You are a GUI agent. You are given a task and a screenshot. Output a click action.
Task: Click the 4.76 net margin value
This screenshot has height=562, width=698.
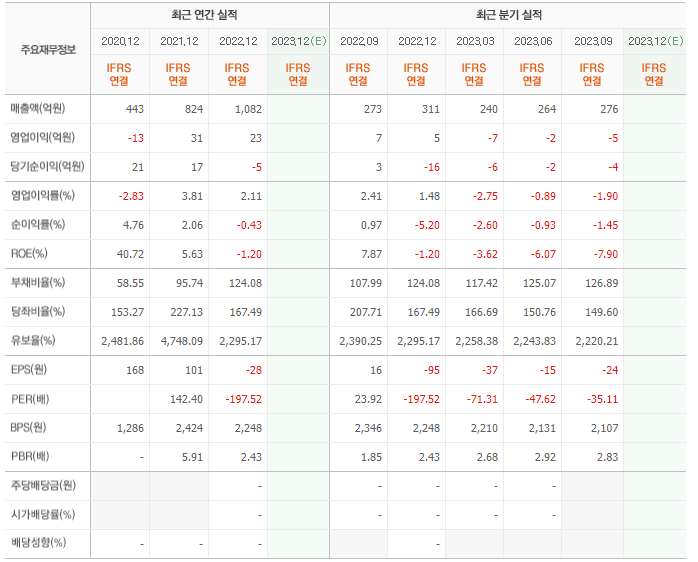[x=133, y=225]
